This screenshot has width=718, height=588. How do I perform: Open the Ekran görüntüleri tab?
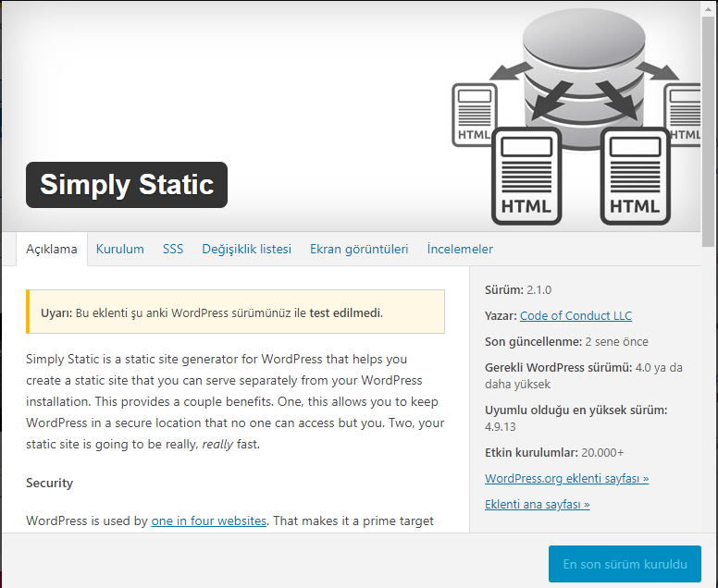point(359,249)
